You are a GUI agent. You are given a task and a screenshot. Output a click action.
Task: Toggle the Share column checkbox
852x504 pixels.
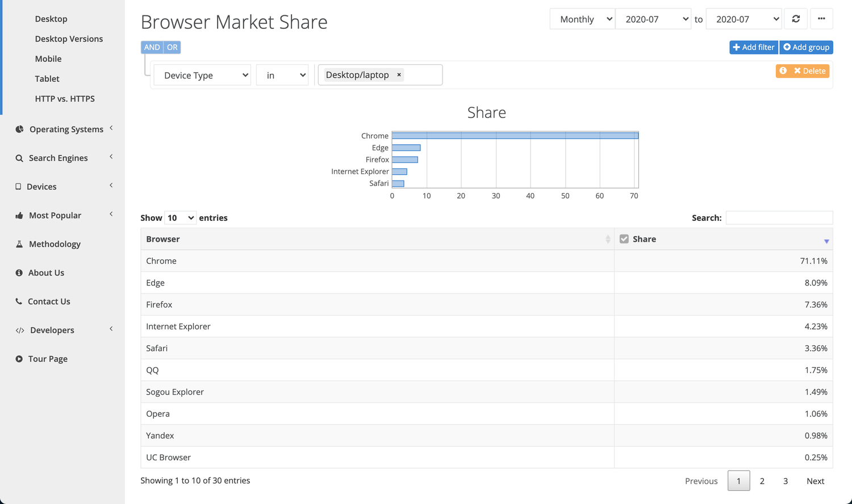(x=624, y=238)
